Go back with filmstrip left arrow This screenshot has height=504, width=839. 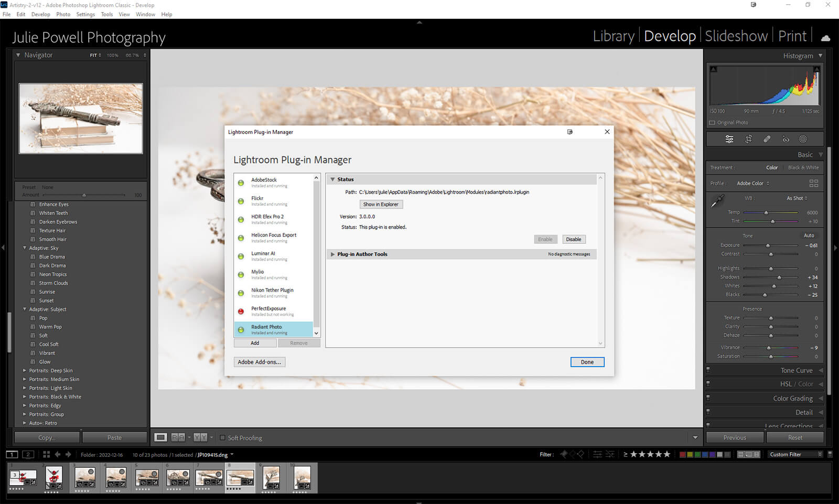click(58, 454)
